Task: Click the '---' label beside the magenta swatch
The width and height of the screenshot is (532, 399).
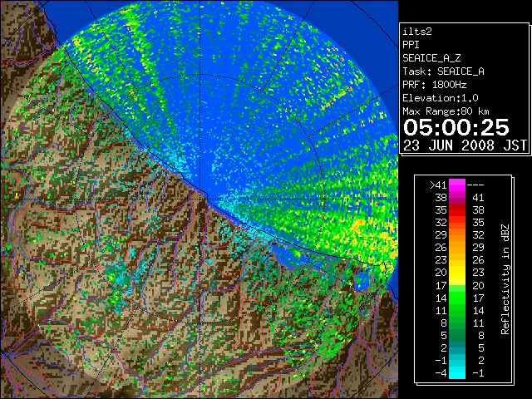Action: (x=475, y=185)
